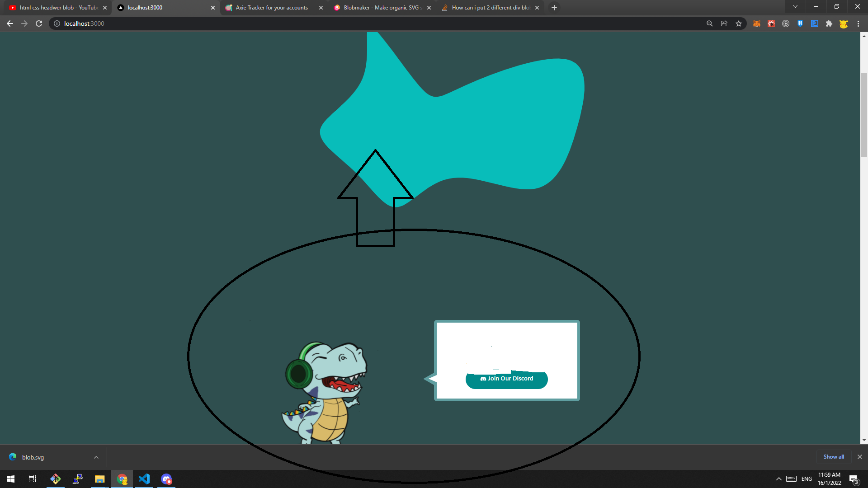
Task: Click the Join Our Discord button
Action: click(507, 379)
